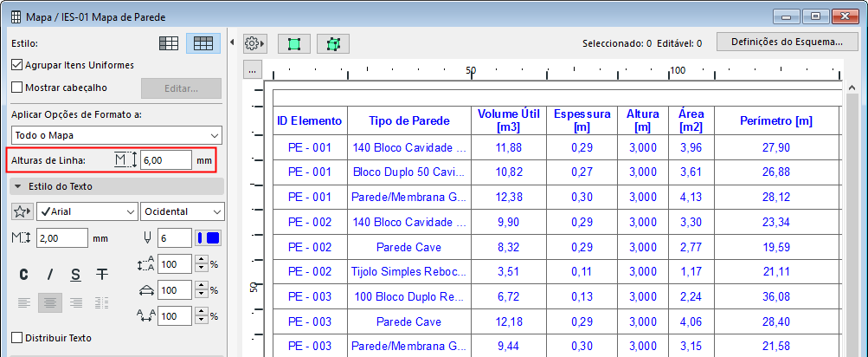Select the highlighted second table style icon
The width and height of the screenshot is (868, 357).
coord(203,43)
